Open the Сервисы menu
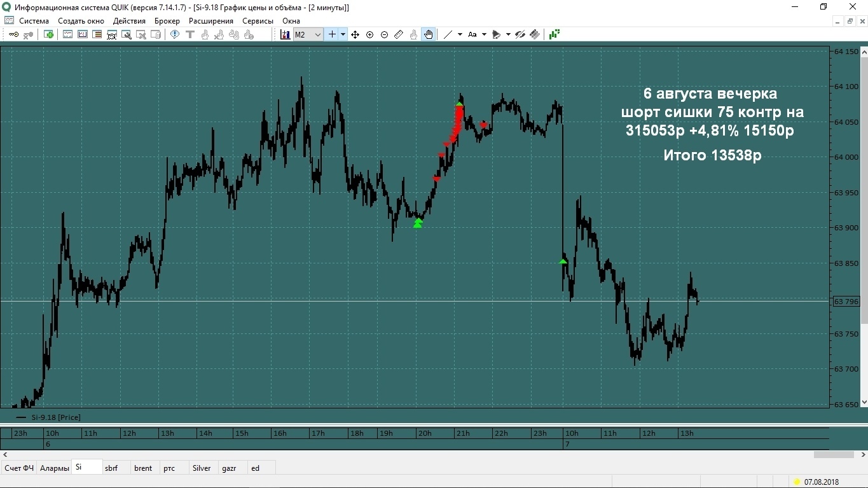This screenshot has height=488, width=868. click(258, 21)
